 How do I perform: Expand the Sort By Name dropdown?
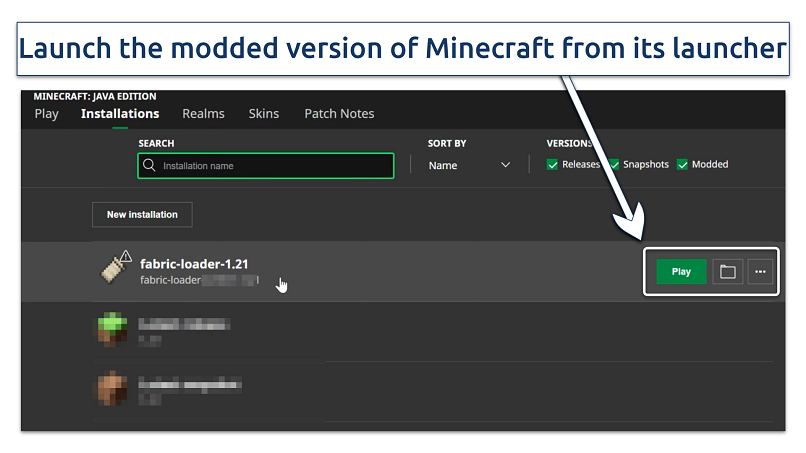point(469,165)
